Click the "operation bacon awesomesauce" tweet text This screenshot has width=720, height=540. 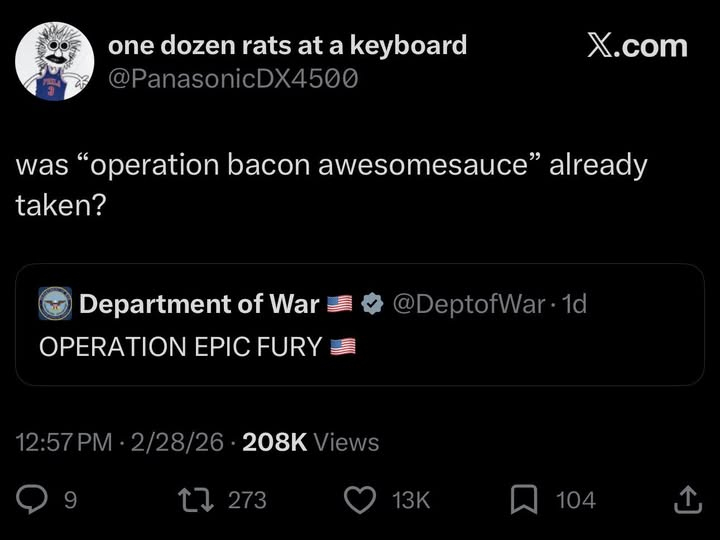point(331,165)
